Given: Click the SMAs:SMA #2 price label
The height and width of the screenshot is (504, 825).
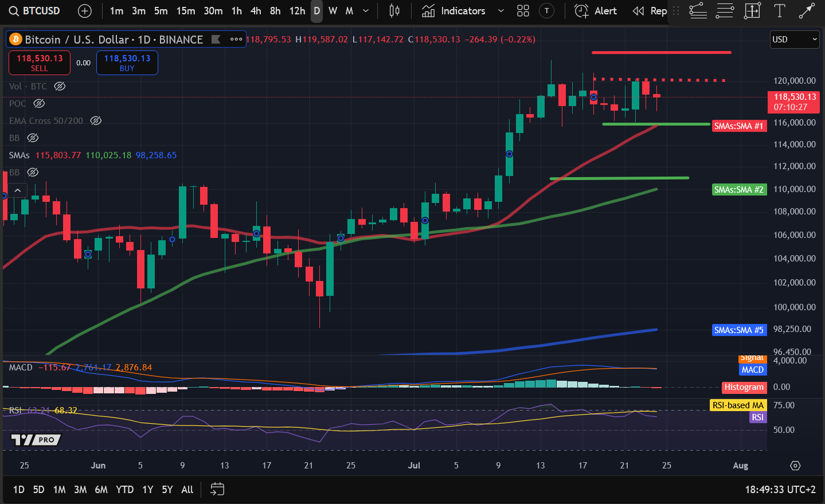Looking at the screenshot, I should (x=738, y=189).
